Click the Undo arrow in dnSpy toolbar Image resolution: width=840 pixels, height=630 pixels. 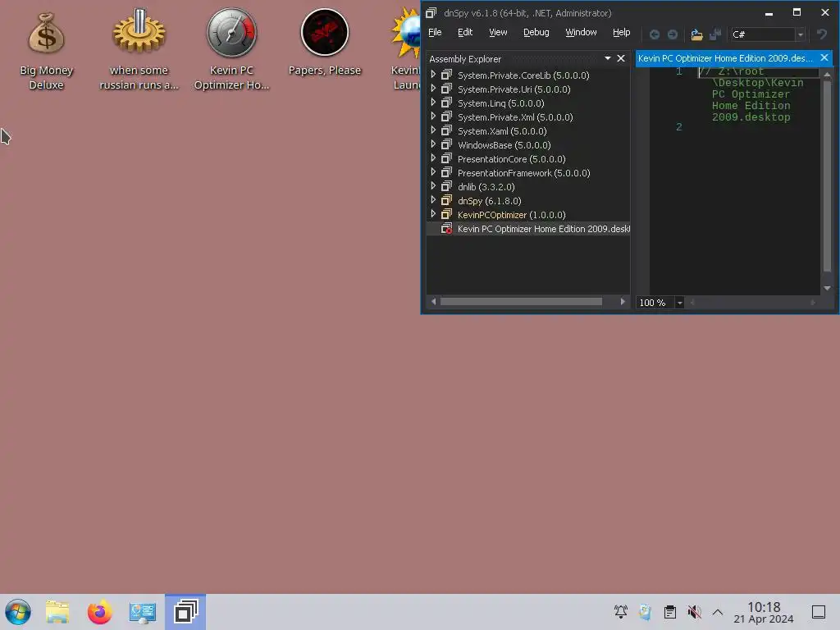[822, 34]
